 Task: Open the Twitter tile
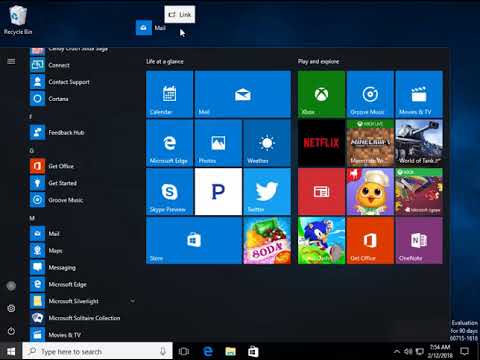click(267, 192)
